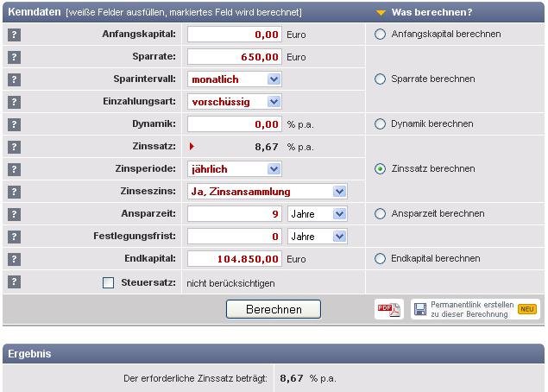This screenshot has width=548, height=392.
Task: Open help icon for Ansparzeit
Action: (14, 214)
